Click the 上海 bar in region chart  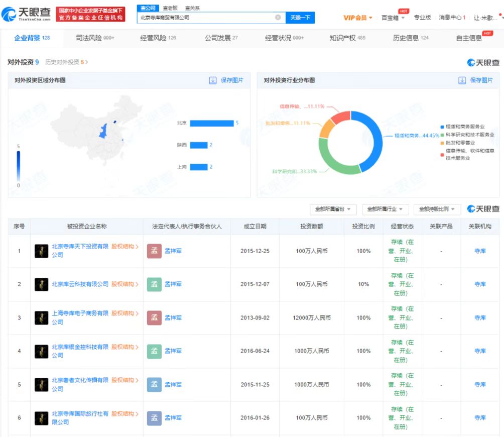(199, 167)
